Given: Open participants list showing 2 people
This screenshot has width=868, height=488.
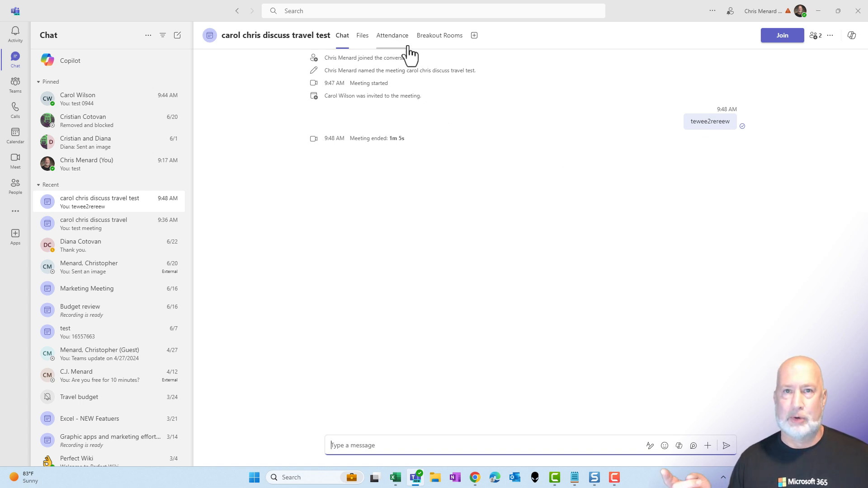Looking at the screenshot, I should coord(816,35).
